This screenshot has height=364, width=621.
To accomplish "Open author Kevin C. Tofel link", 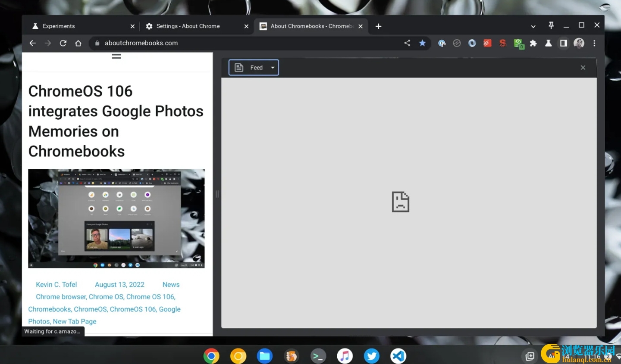I will (56, 285).
